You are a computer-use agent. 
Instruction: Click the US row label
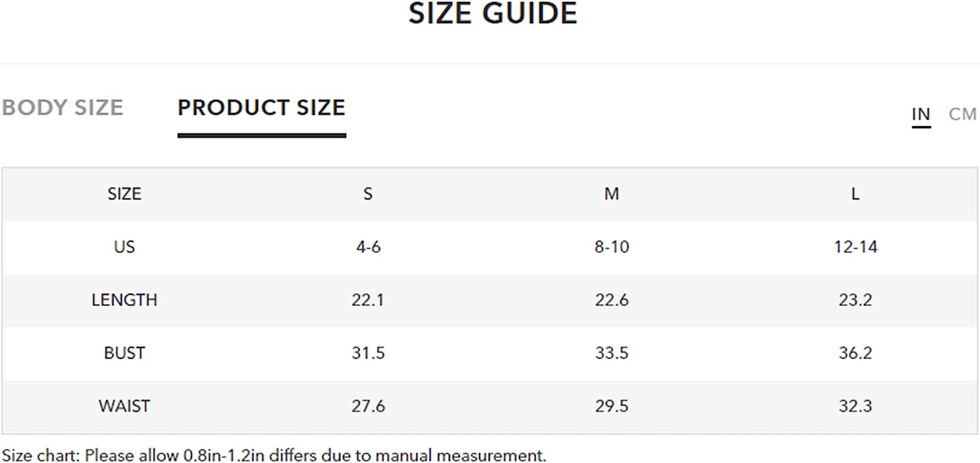[124, 247]
